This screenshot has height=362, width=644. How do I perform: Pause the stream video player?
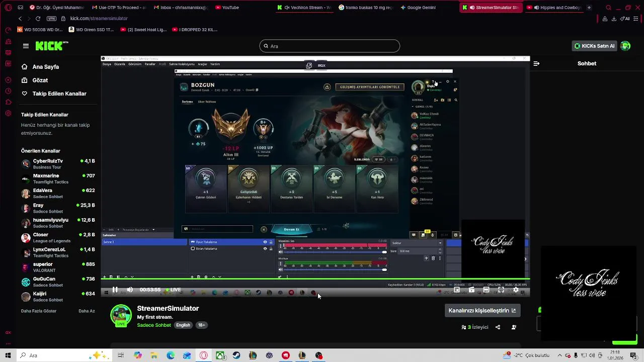(x=115, y=290)
